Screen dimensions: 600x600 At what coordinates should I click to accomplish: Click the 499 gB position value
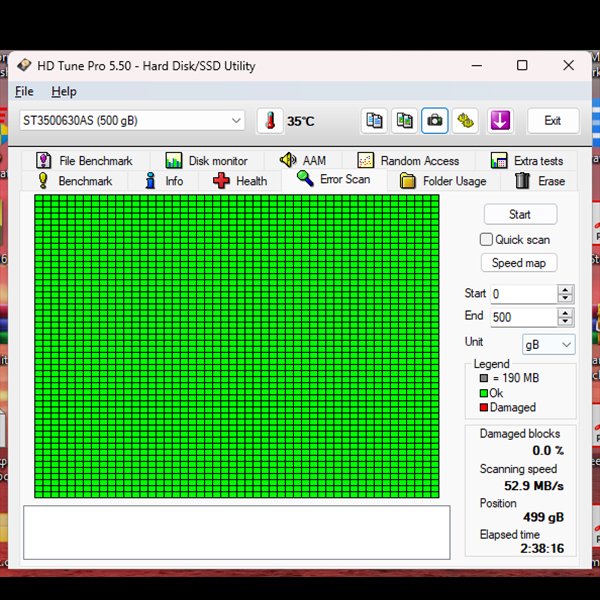tap(543, 517)
